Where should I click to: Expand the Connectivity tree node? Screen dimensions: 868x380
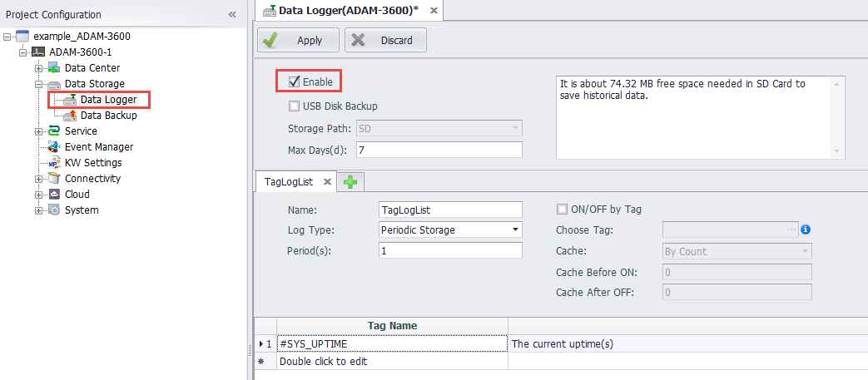coord(38,179)
